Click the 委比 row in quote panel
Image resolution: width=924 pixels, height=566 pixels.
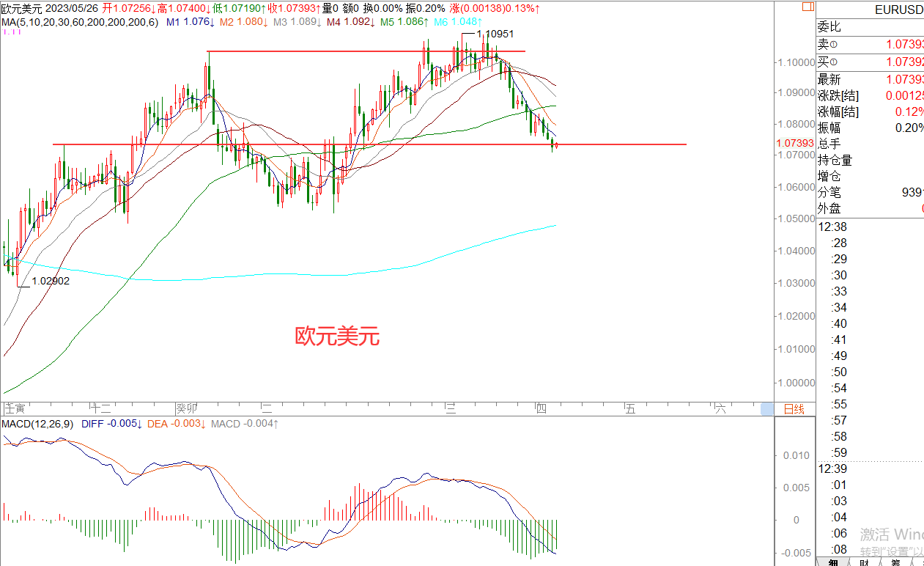tap(871, 27)
